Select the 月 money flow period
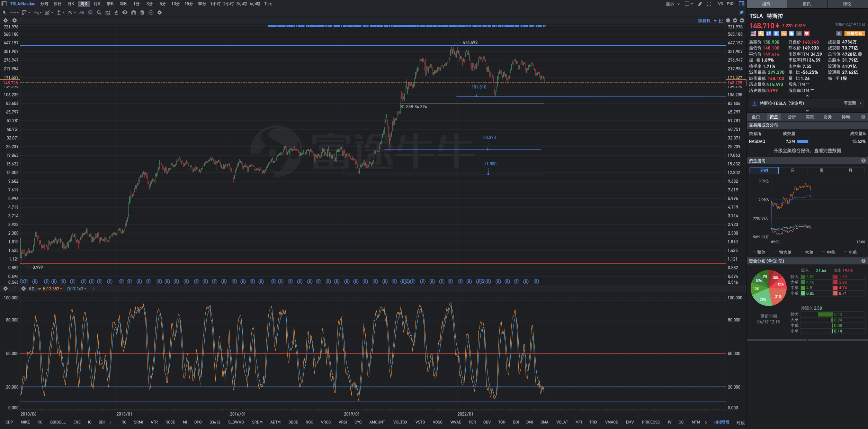868x429 pixels. point(850,171)
